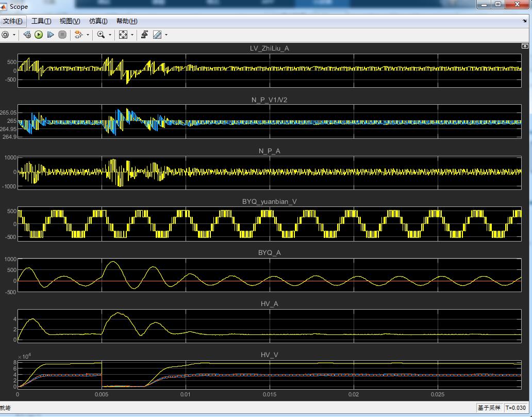
Task: Open the 帮助(H) menu
Action: click(127, 21)
